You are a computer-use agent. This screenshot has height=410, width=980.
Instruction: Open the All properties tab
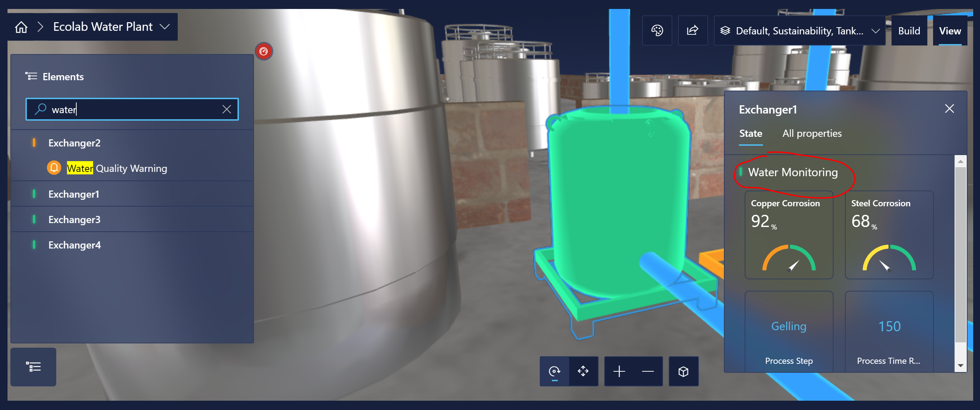coord(811,133)
